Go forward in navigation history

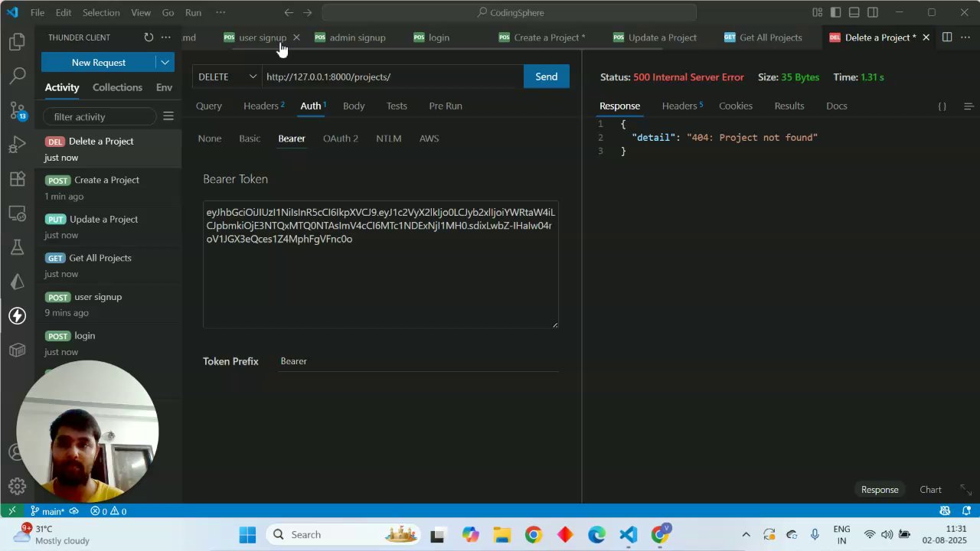tap(308, 12)
